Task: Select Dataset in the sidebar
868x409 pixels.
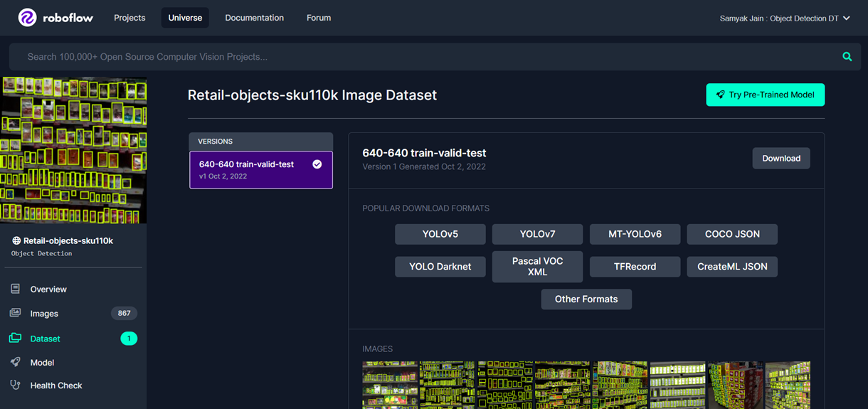Action: (46, 339)
